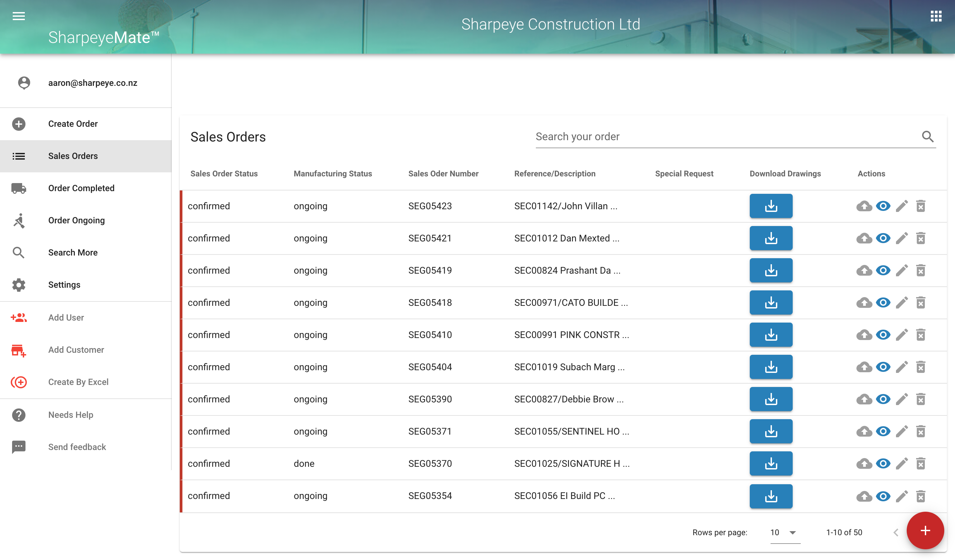Go to previous page chevron
The width and height of the screenshot is (955, 560).
click(896, 533)
